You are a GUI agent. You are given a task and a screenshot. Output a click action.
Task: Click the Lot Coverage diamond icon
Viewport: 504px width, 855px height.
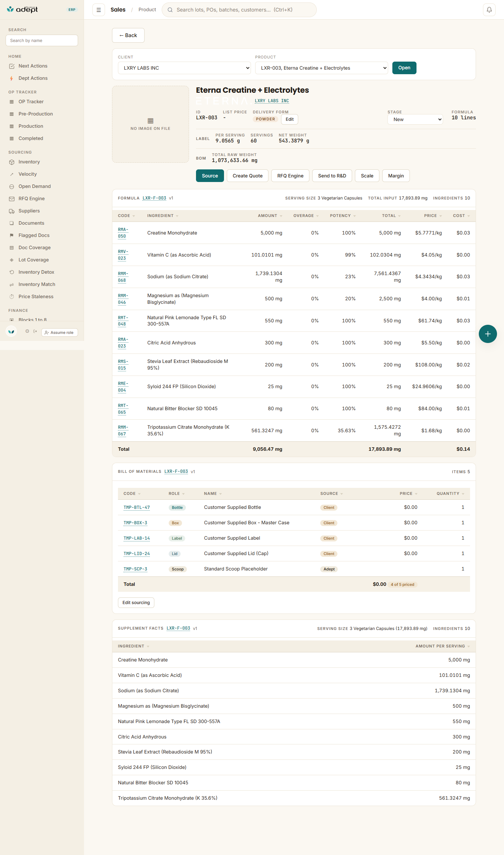point(12,260)
